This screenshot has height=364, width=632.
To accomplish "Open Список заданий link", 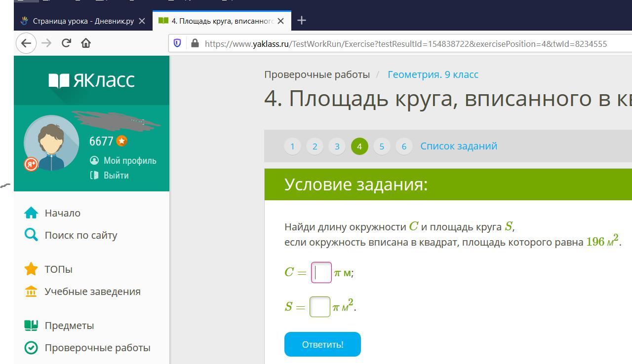I will pos(459,146).
